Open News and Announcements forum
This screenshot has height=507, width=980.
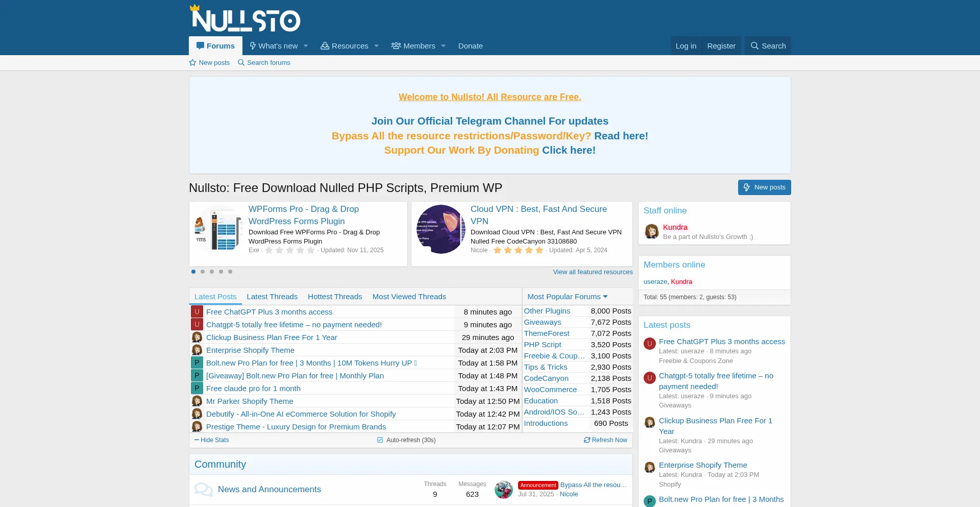[x=269, y=489]
